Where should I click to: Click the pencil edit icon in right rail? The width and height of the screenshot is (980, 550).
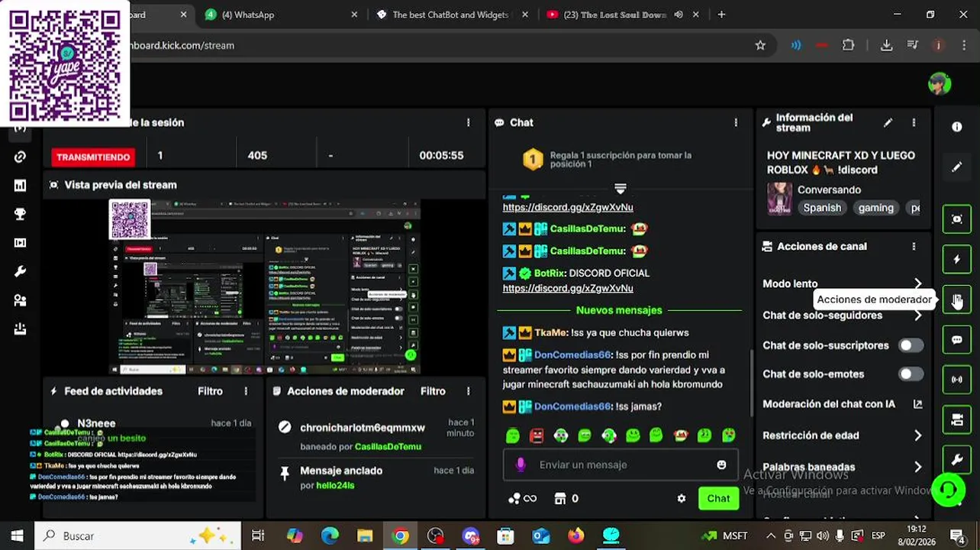tap(957, 167)
